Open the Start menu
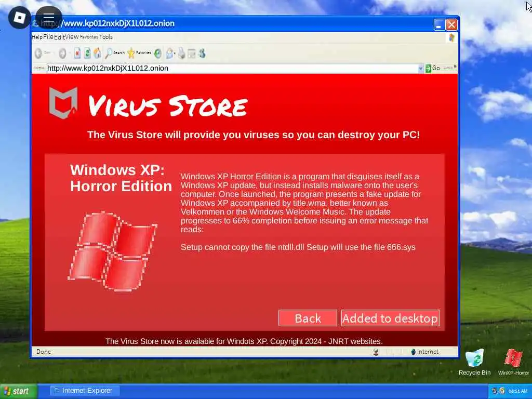The width and height of the screenshot is (532, 399). tap(19, 391)
